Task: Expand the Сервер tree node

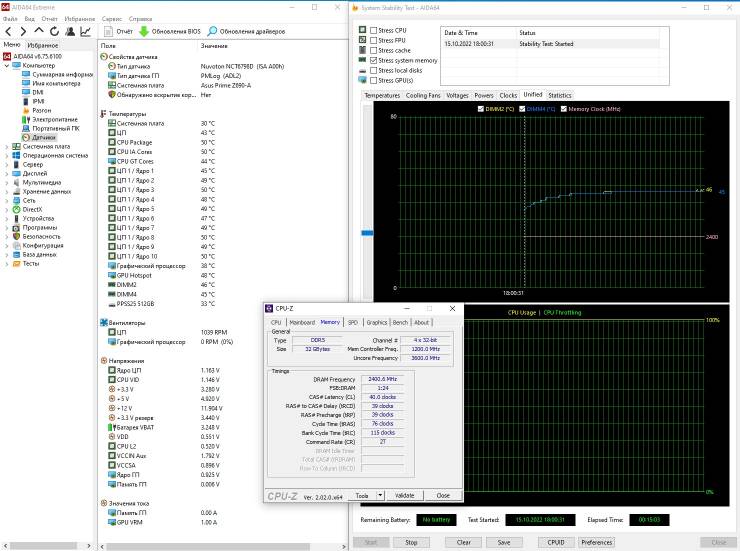Action: click(7, 165)
